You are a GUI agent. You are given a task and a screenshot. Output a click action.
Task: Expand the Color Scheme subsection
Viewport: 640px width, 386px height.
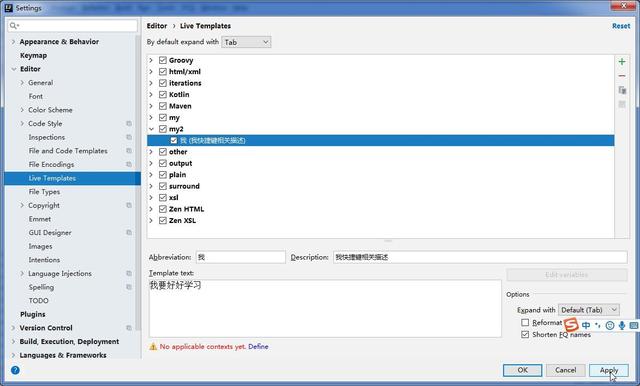click(x=22, y=110)
